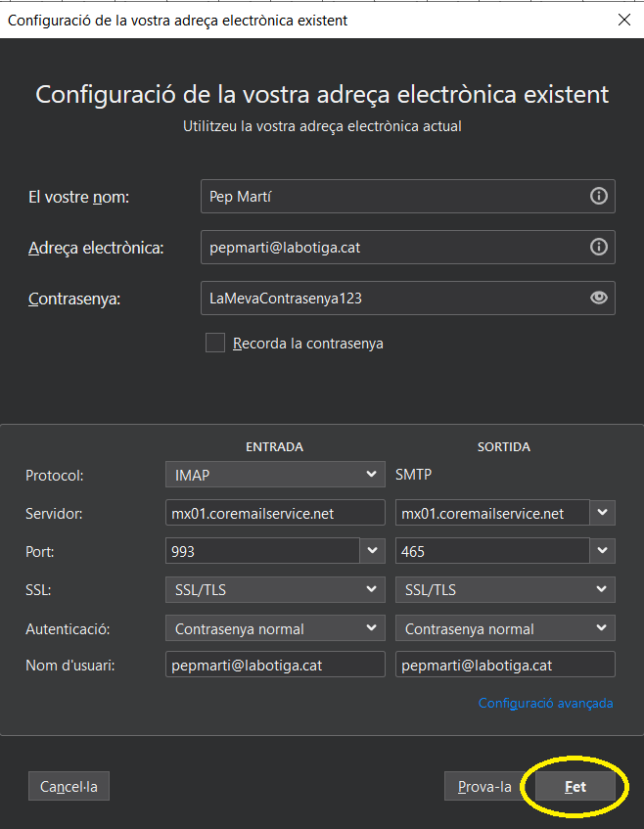The height and width of the screenshot is (829, 644).
Task: Open the IMAP protocol dropdown
Action: (x=275, y=475)
